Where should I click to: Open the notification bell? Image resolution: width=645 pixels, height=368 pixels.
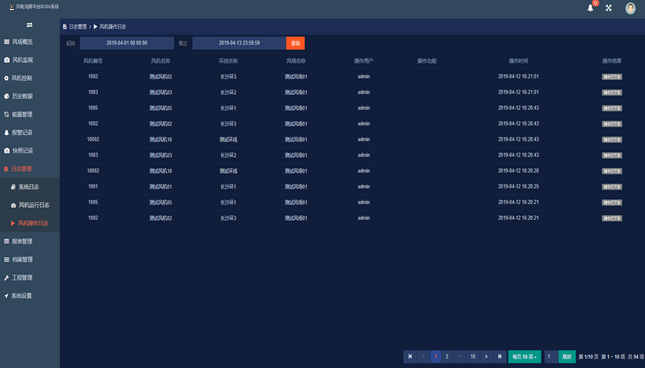[590, 8]
